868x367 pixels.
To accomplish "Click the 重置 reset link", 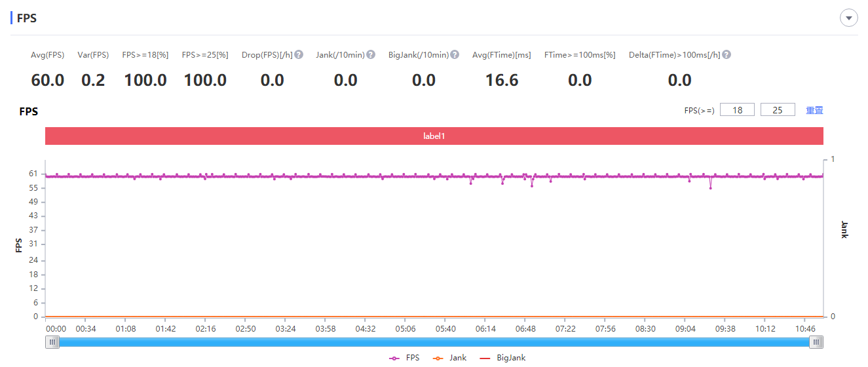I will tap(814, 110).
